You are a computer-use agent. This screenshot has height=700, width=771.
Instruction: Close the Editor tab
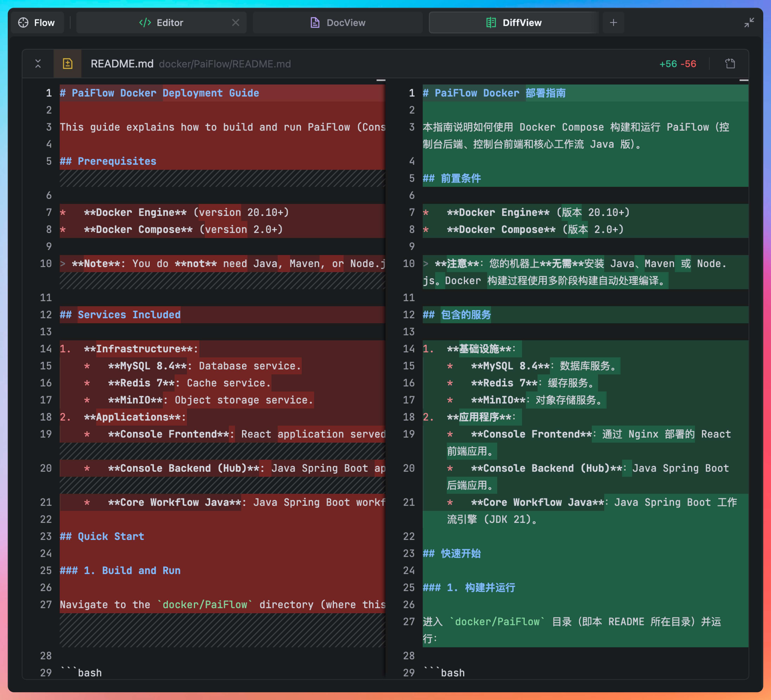pyautogui.click(x=236, y=22)
